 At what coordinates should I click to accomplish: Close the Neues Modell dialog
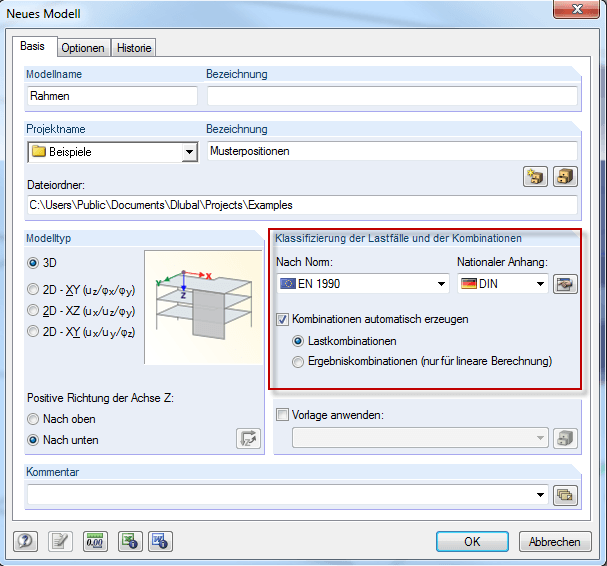(576, 9)
